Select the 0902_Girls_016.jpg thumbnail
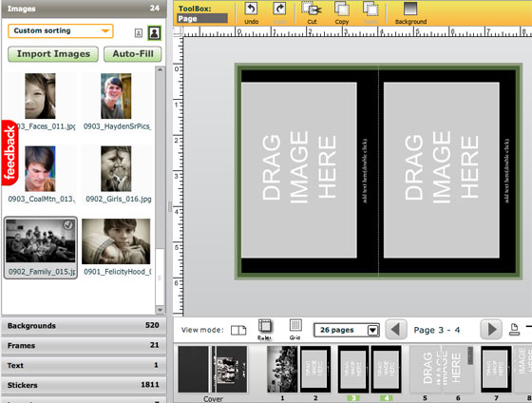Screen dimensions: 532x403 (x=116, y=169)
